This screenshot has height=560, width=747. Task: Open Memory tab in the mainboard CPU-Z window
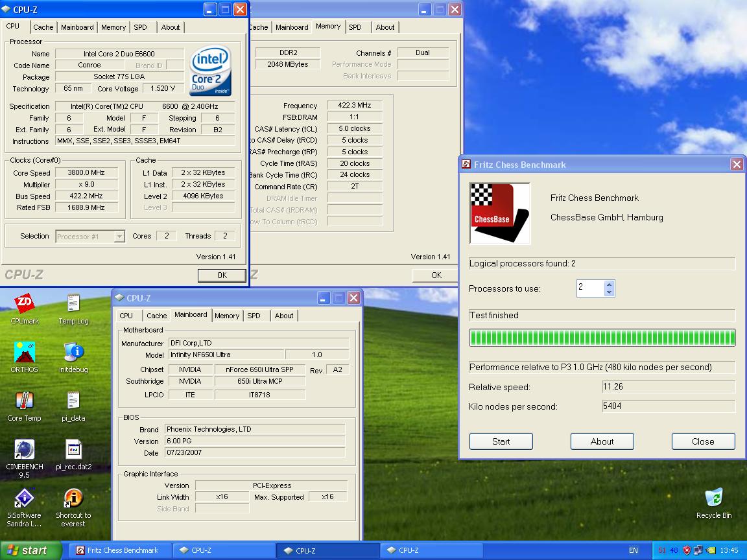[227, 315]
